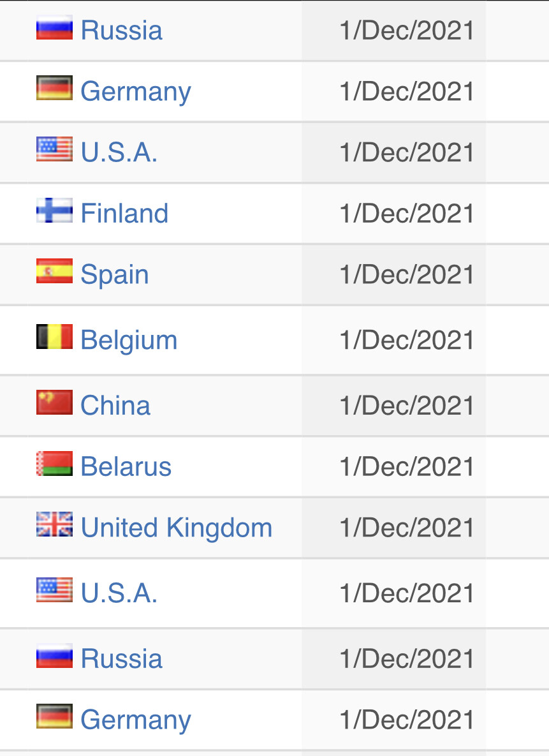
Task: Open the United Kingdom link
Action: (x=177, y=528)
